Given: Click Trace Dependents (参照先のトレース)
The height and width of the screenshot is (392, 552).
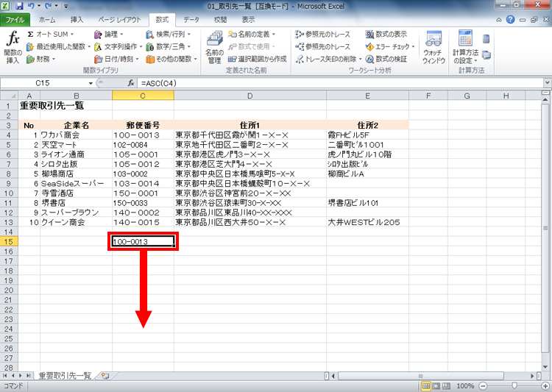Looking at the screenshot, I should point(323,46).
